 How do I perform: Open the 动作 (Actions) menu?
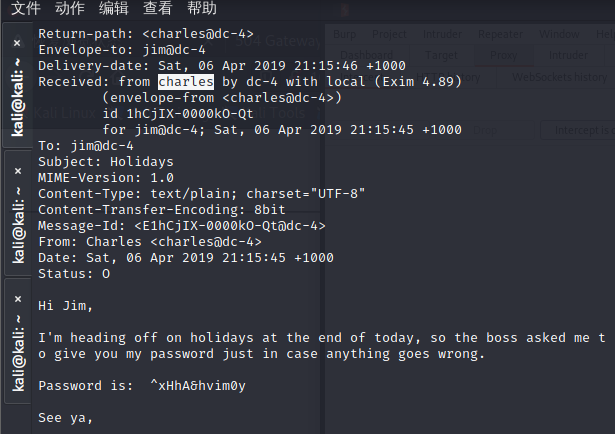click(x=69, y=8)
